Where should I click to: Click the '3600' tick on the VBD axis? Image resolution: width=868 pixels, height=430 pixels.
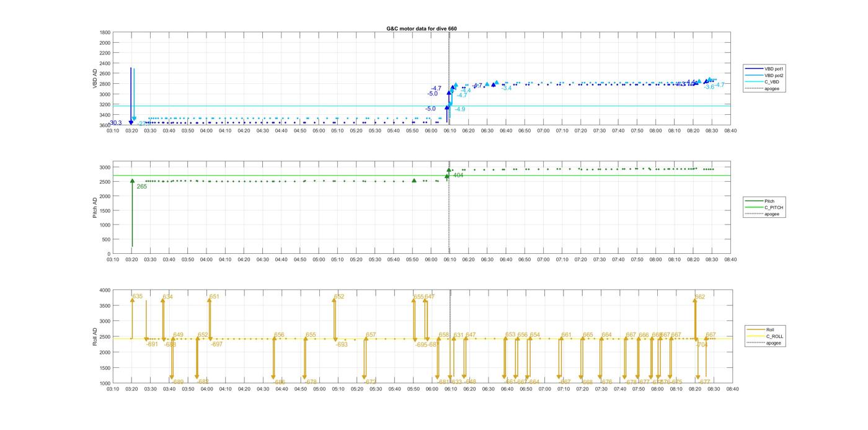[105, 125]
